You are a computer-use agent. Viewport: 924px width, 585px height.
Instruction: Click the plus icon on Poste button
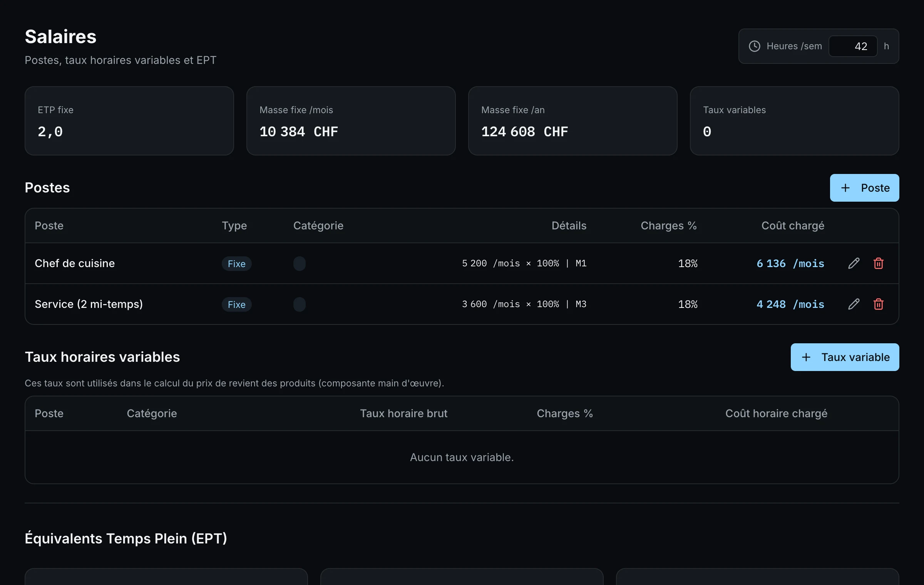[x=845, y=188]
